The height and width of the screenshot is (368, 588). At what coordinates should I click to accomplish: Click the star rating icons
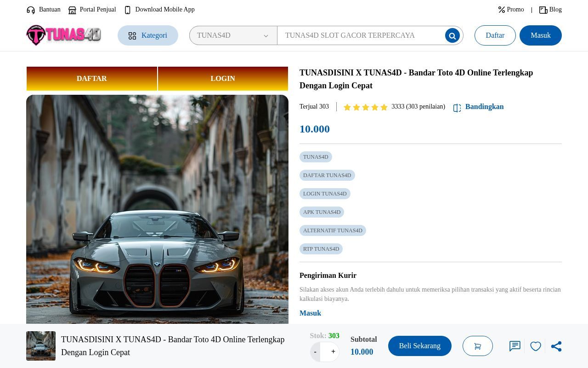coord(366,107)
